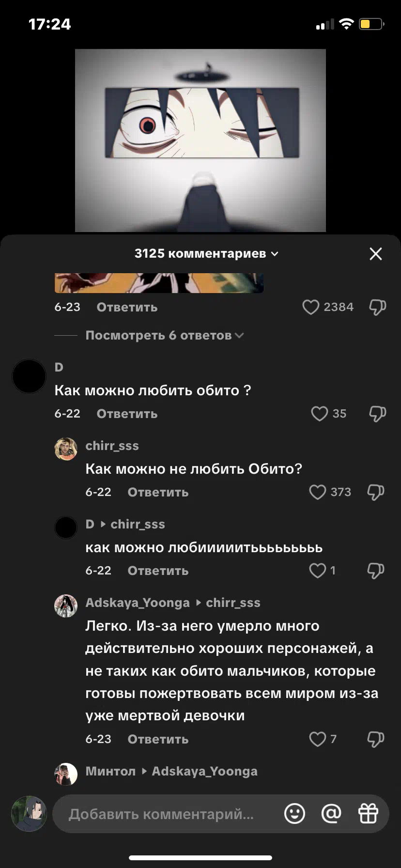The image size is (401, 868).
Task: Open the Минтол commenter's avatar
Action: pos(66,774)
